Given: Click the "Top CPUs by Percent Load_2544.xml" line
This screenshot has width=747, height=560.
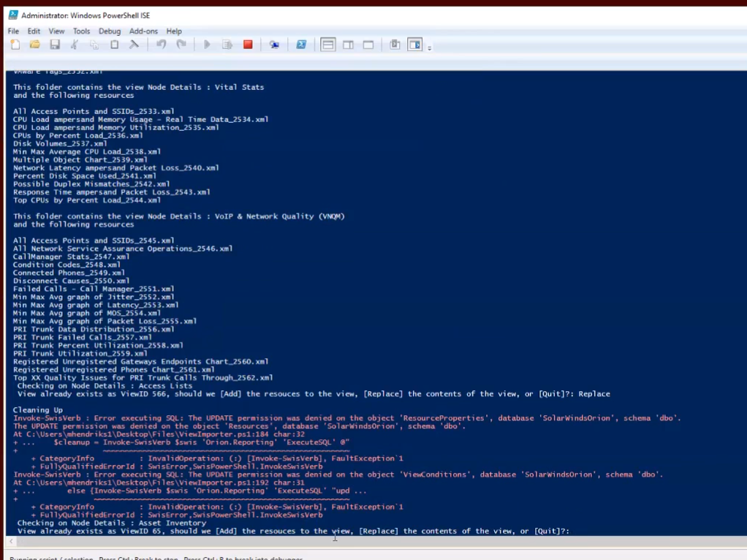Looking at the screenshot, I should click(87, 200).
